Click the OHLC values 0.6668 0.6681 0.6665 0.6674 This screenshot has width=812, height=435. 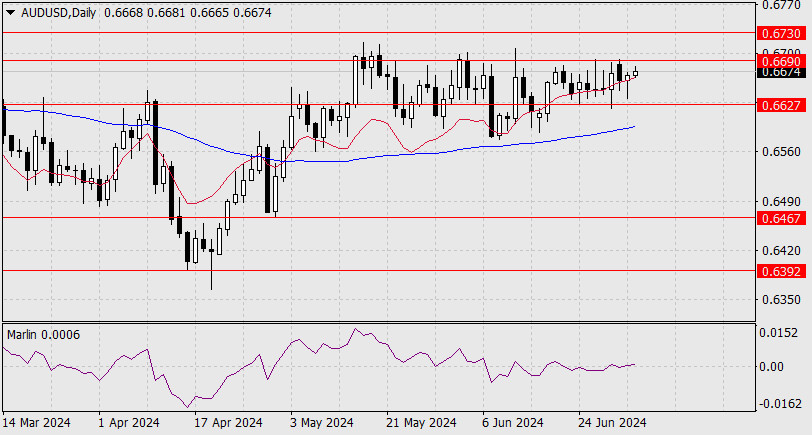[187, 13]
